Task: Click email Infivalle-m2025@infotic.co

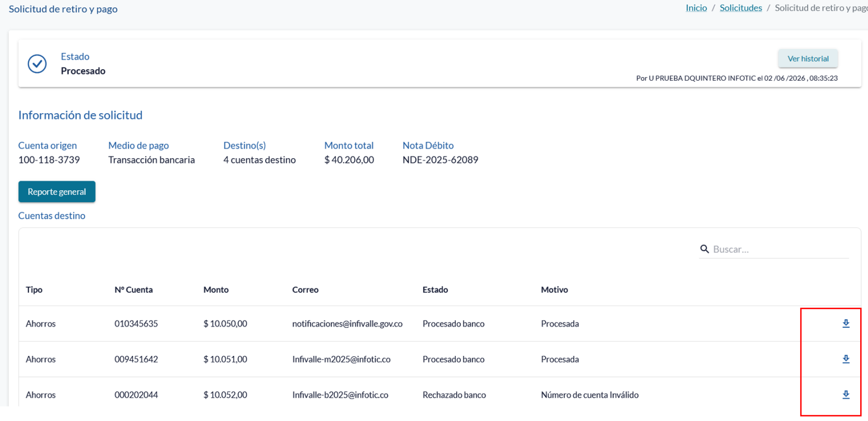Action: pyautogui.click(x=342, y=359)
